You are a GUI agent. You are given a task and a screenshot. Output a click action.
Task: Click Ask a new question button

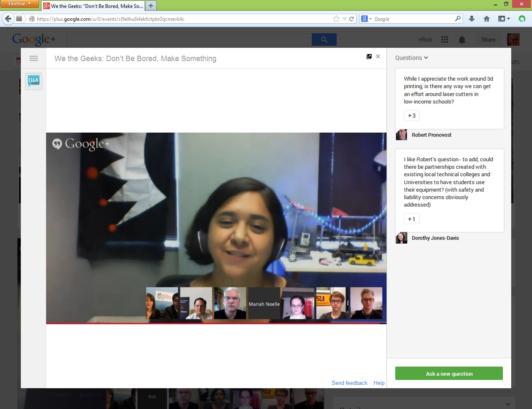click(x=449, y=374)
